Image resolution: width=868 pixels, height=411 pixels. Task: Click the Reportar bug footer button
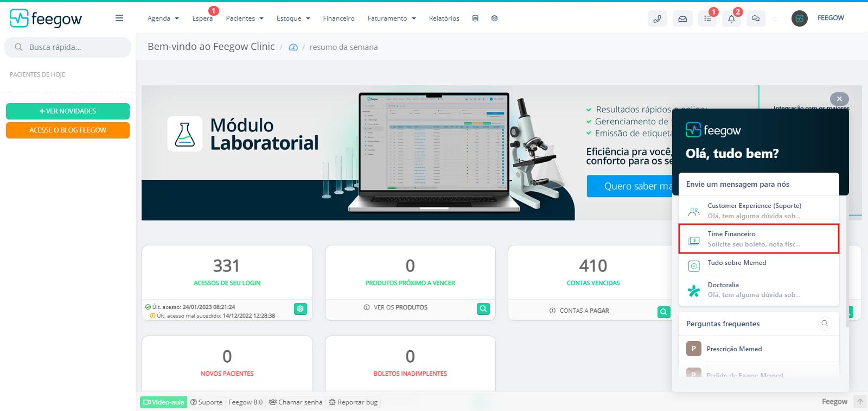click(353, 402)
